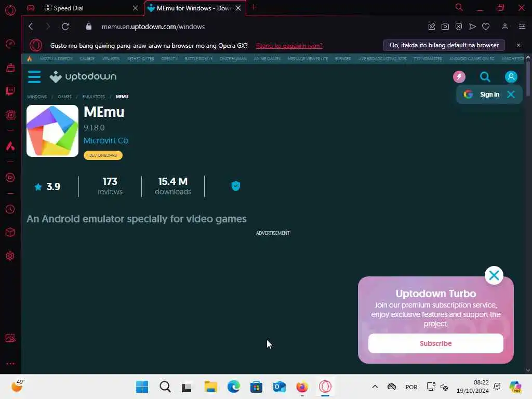Viewport: 532px width, 399px height.
Task: Click the MEmu app logo image
Action: pos(52,131)
